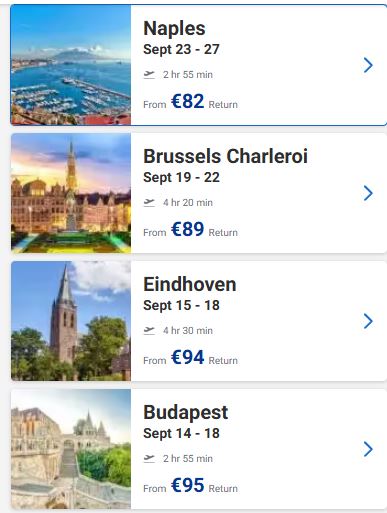Click the Budapest Fisherman's Bastion photo
387x513 pixels.
[x=71, y=449]
